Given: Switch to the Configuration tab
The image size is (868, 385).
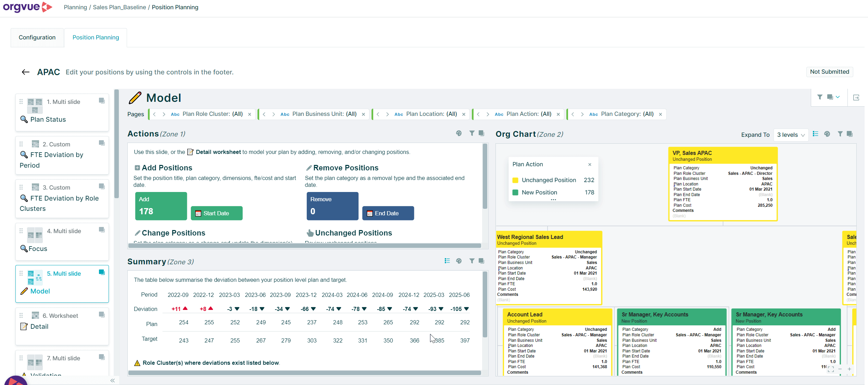Looking at the screenshot, I should pos(37,37).
